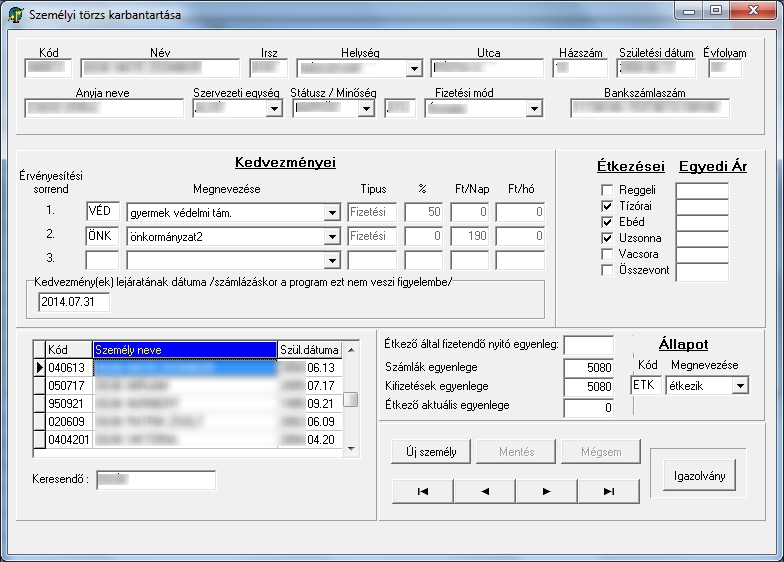Select the list row with code 050717

[x=188, y=386]
